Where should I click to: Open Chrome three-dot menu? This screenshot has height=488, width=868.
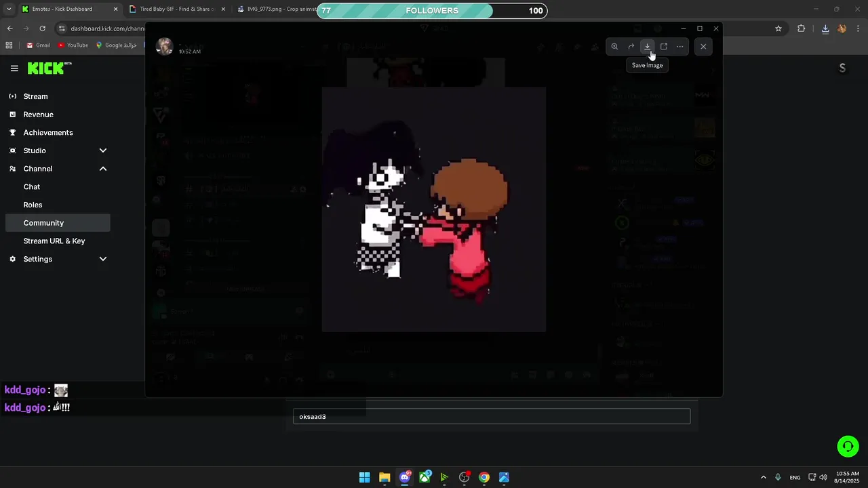859,28
